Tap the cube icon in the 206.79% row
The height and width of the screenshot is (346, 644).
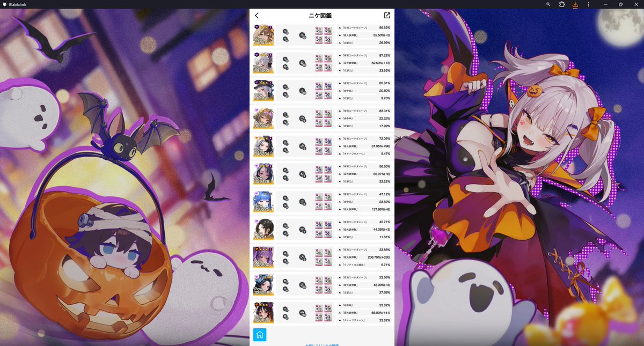(x=302, y=258)
